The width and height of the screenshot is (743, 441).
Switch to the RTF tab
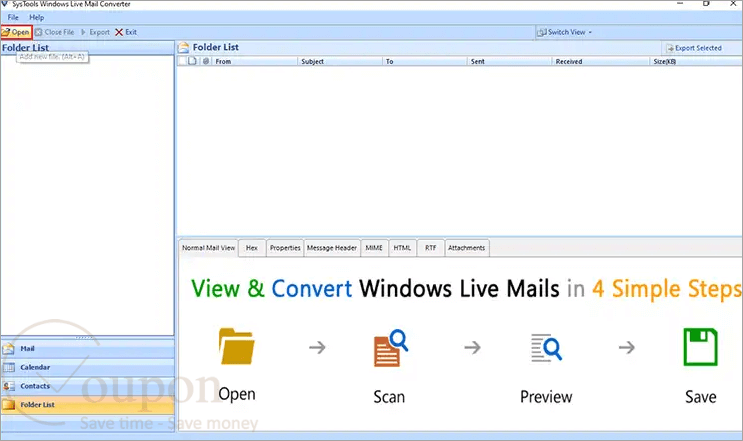coord(430,248)
